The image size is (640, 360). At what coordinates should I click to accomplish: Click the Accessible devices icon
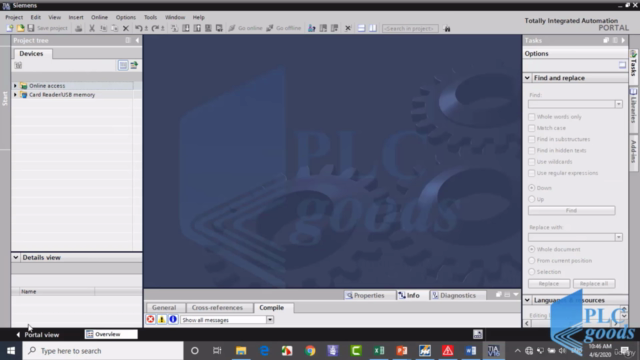tap(311, 28)
